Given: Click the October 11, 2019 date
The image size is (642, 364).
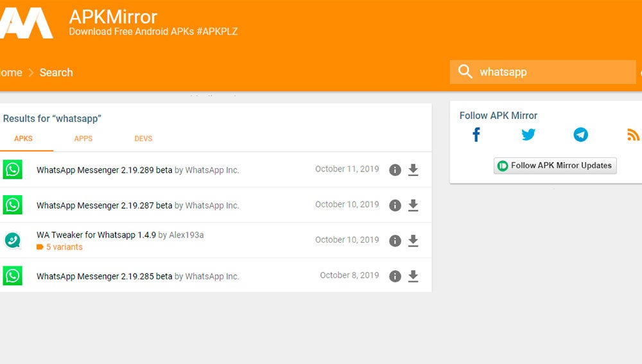Looking at the screenshot, I should click(x=347, y=169).
